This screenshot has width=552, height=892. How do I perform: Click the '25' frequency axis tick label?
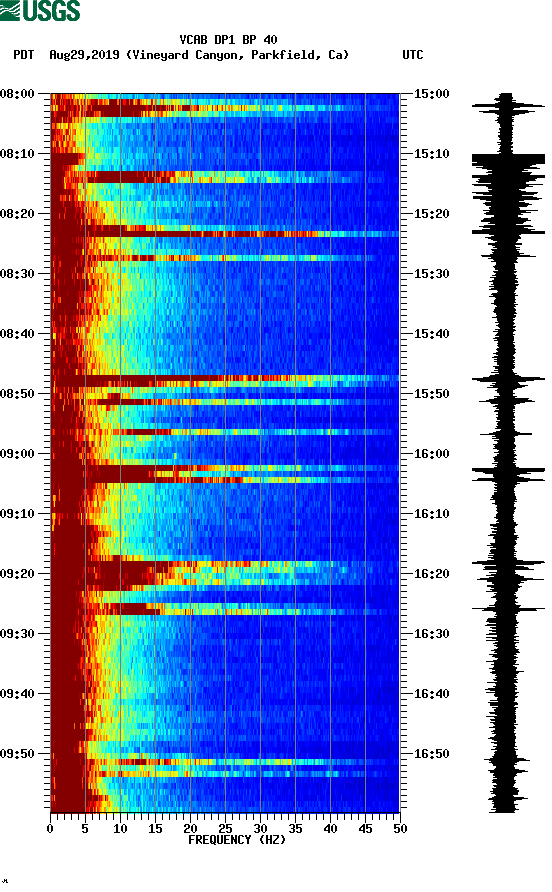tap(225, 829)
